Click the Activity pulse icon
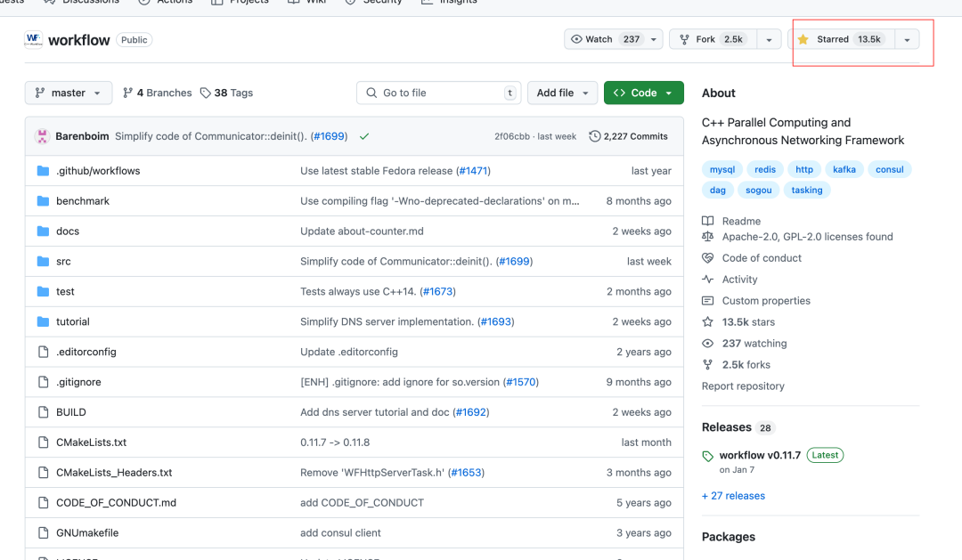962x560 pixels. coord(708,279)
